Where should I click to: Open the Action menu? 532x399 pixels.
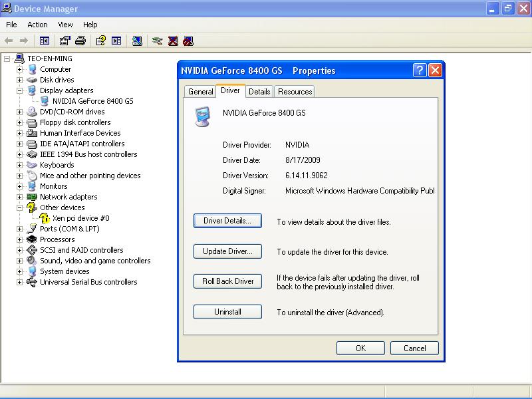pyautogui.click(x=37, y=25)
